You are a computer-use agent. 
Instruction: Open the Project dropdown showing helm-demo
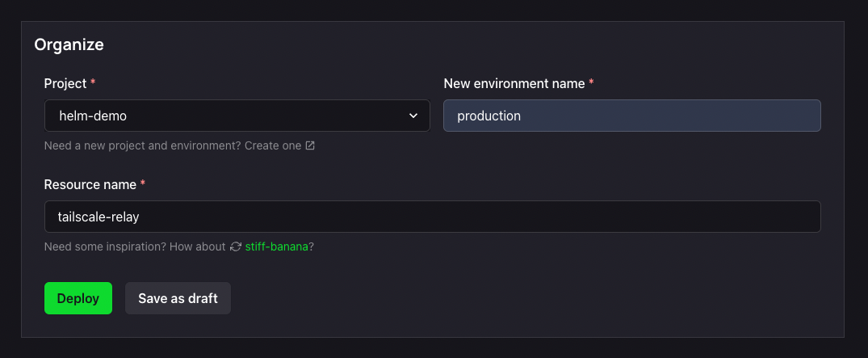point(237,116)
